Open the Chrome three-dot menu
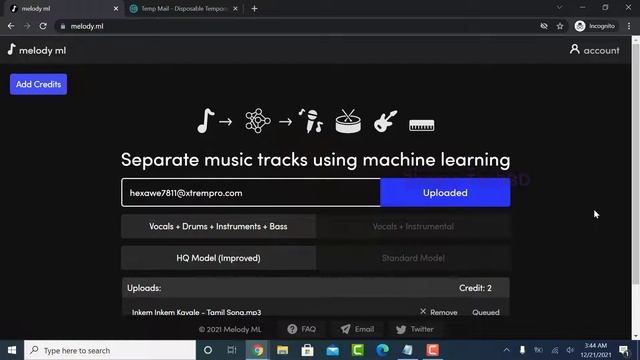This screenshot has width=640, height=360. coord(629,26)
